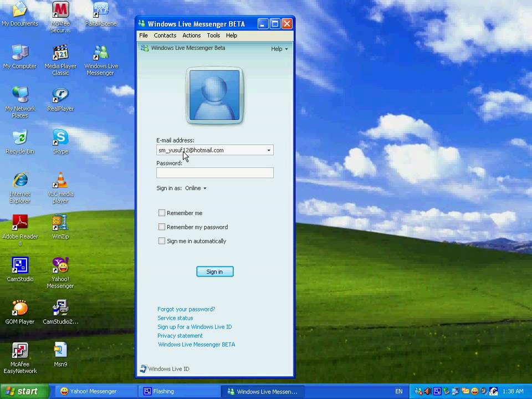This screenshot has width=532, height=399.
Task: Open the Help menu in menu bar
Action: click(232, 35)
